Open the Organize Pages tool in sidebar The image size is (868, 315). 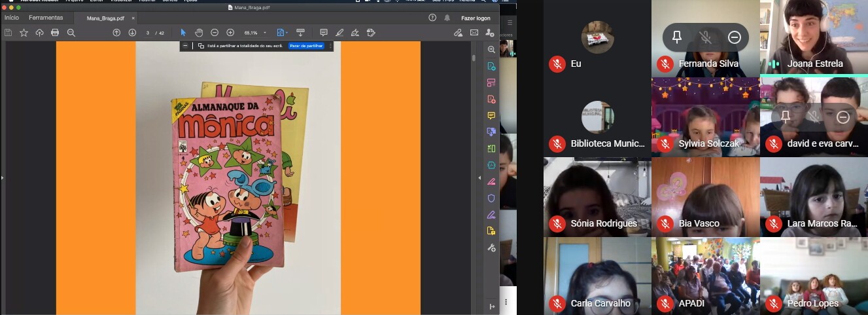pyautogui.click(x=491, y=83)
